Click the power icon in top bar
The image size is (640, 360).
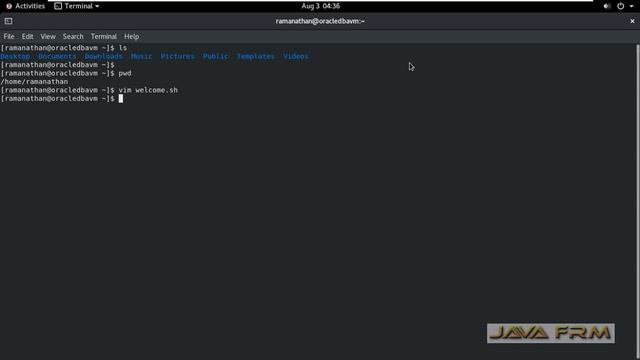(620, 6)
